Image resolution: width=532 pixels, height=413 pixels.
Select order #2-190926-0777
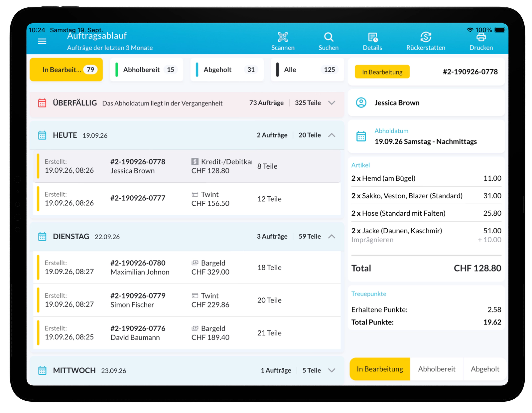tap(187, 199)
